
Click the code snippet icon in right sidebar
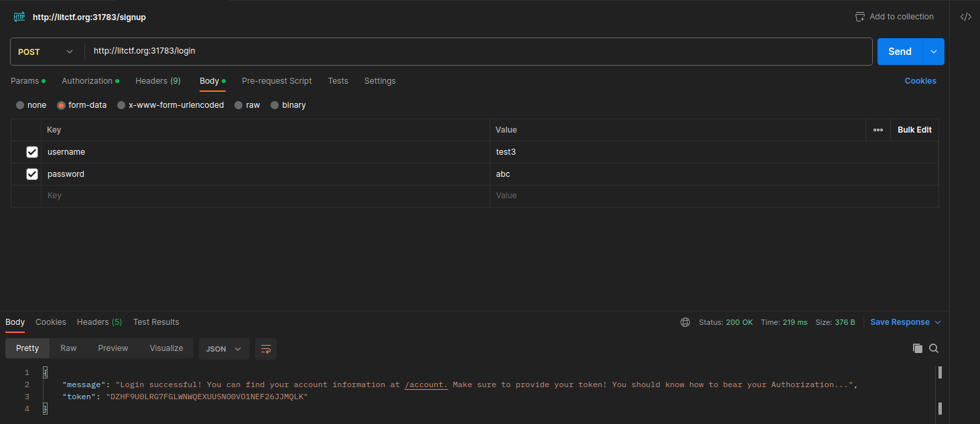tap(965, 17)
